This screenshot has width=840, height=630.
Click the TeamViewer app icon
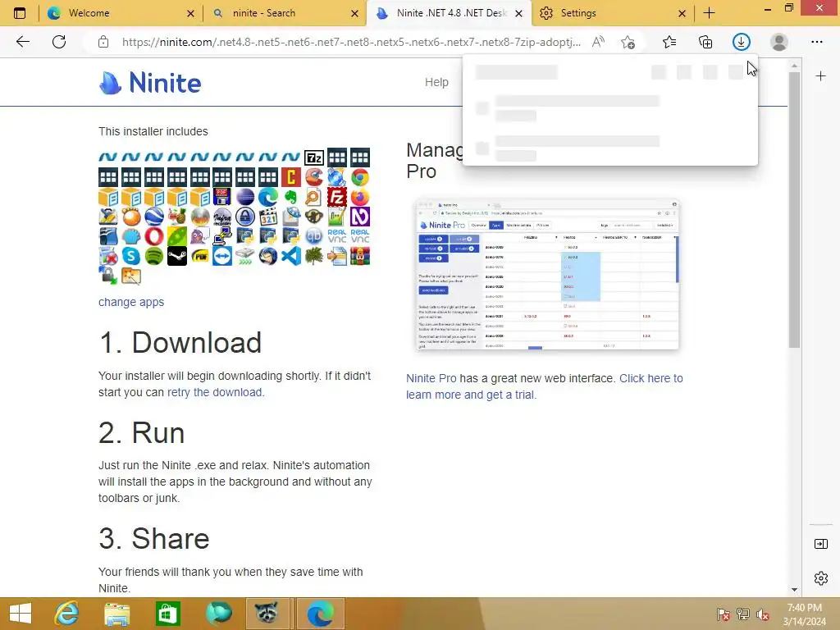(x=222, y=256)
